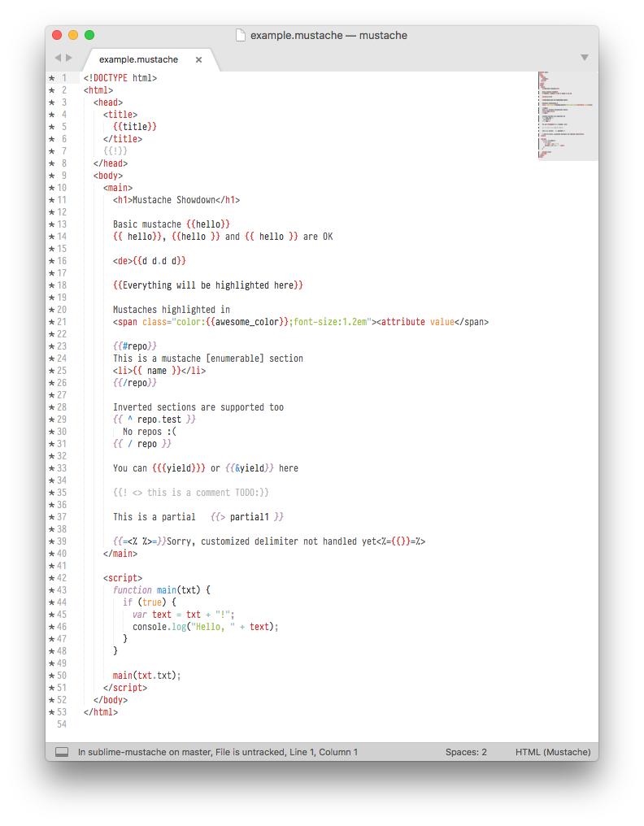
Task: Click line number 18 in the gutter
Action: 62,285
